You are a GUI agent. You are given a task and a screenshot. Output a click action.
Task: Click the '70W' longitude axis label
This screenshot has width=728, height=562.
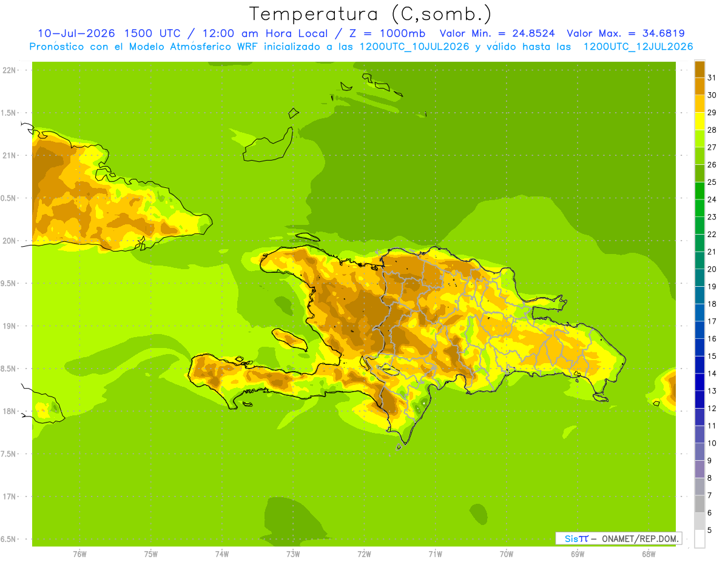(x=507, y=554)
